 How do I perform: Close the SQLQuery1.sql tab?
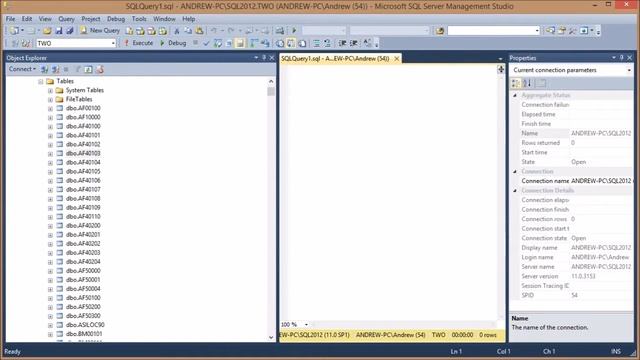click(396, 59)
